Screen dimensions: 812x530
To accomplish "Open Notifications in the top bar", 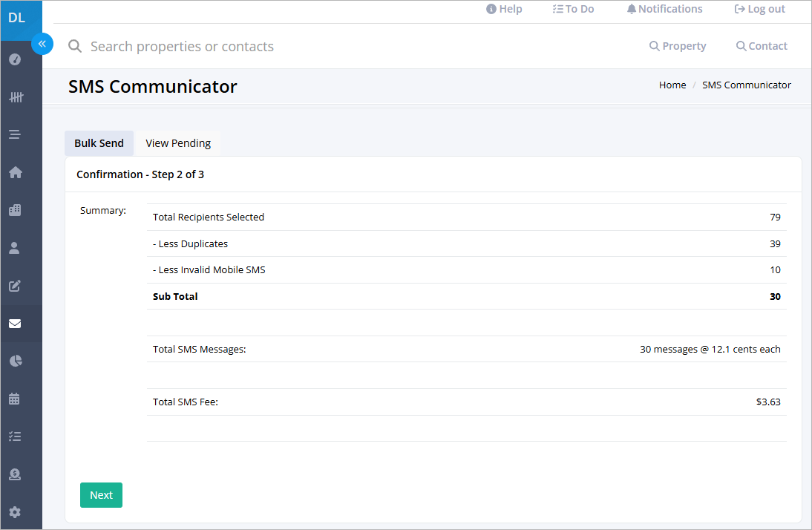I will coord(664,9).
